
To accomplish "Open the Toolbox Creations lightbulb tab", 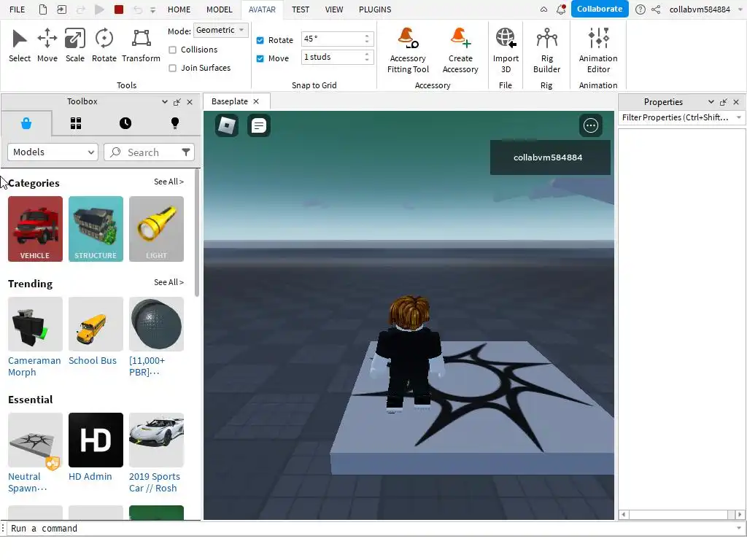I will pyautogui.click(x=175, y=123).
